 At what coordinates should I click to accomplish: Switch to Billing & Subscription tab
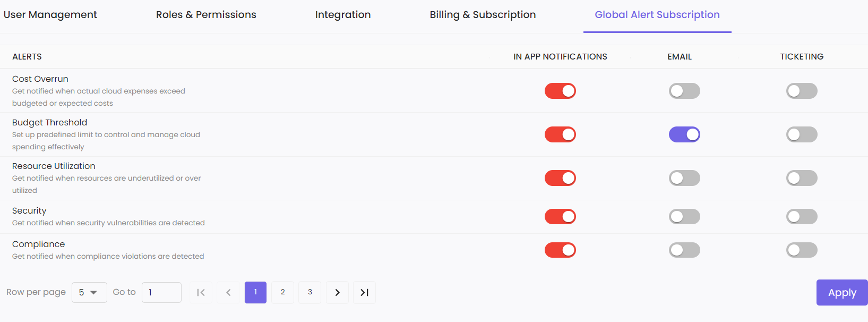pos(483,15)
